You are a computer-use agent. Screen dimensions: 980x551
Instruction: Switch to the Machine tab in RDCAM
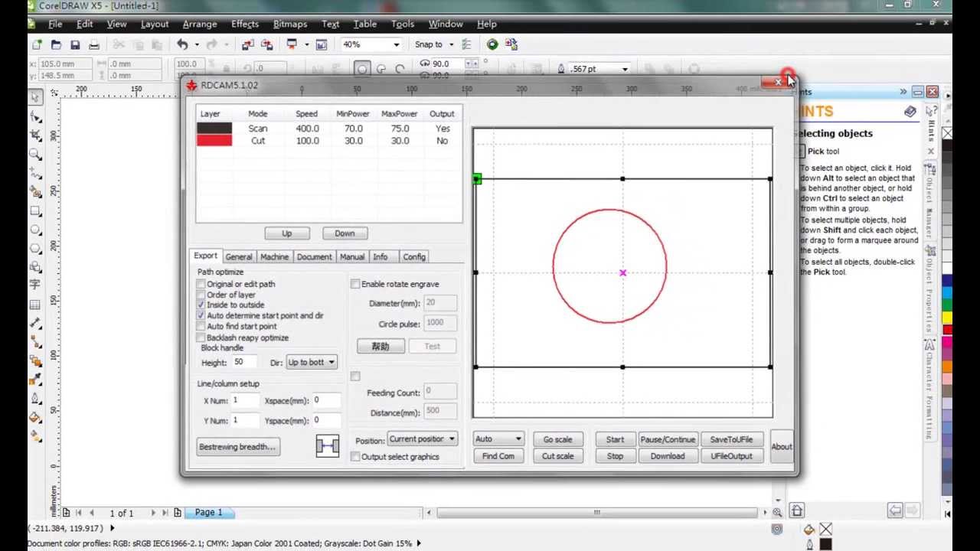tap(274, 257)
